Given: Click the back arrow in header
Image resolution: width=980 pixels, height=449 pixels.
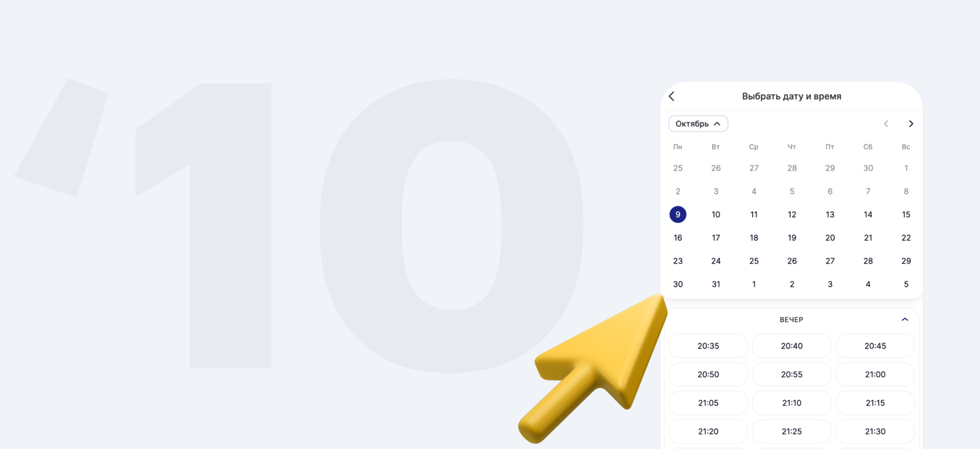Looking at the screenshot, I should point(672,96).
